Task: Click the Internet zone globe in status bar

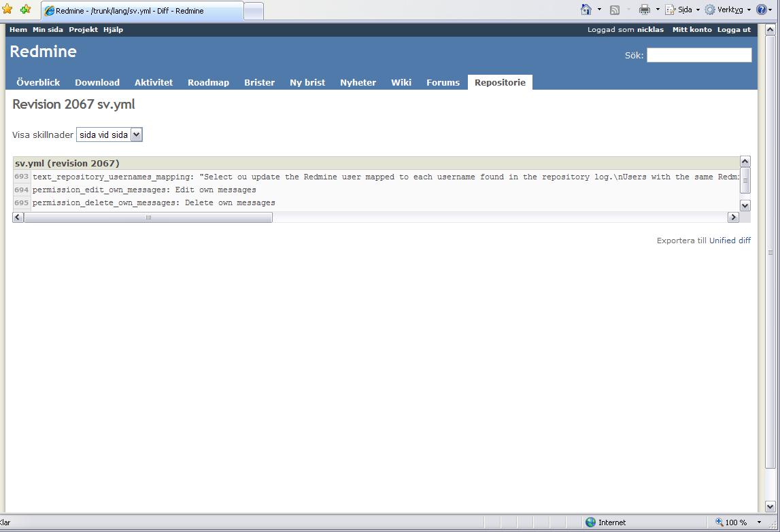Action: click(590, 522)
